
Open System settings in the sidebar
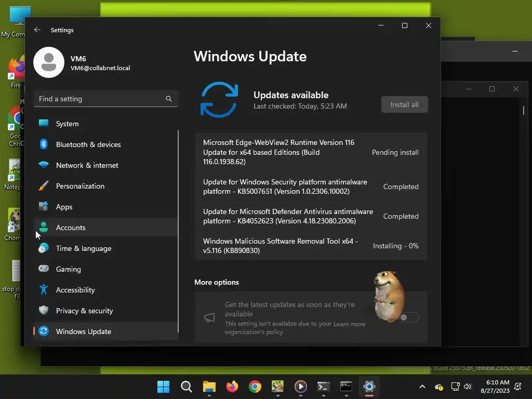coord(106,124)
